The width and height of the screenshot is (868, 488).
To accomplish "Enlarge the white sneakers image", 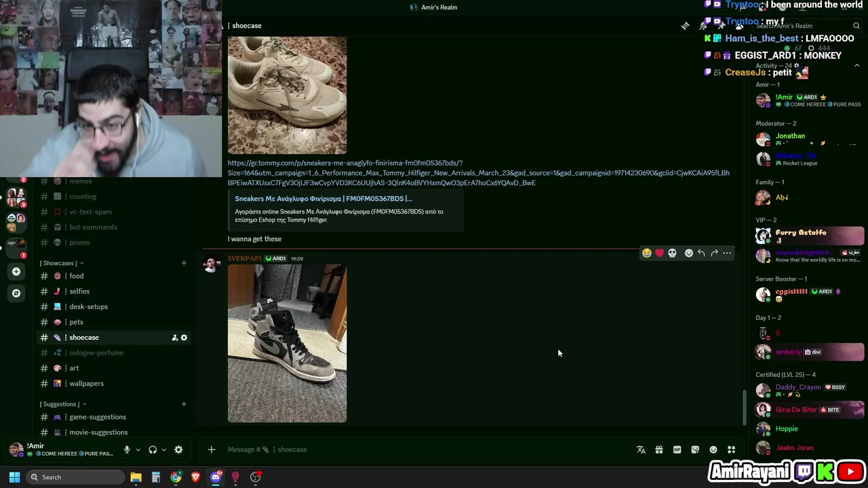I will (x=287, y=96).
